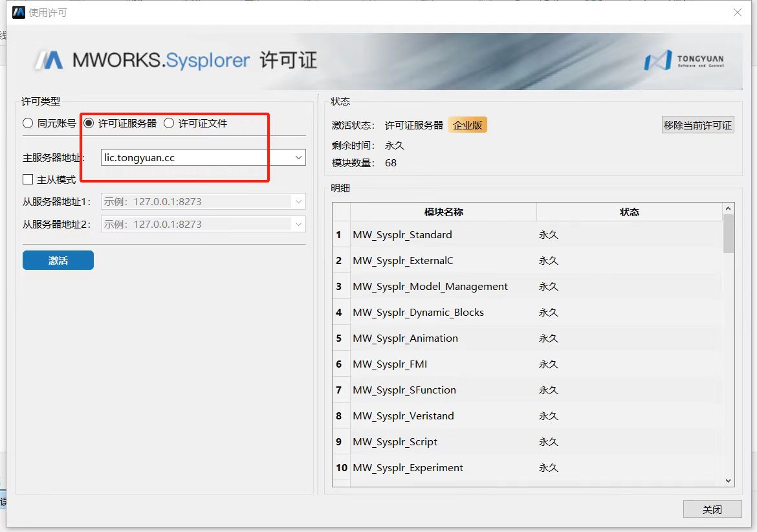The height and width of the screenshot is (532, 757).
Task: Select the MW_Sysplr_SFunction row
Action: coord(527,390)
